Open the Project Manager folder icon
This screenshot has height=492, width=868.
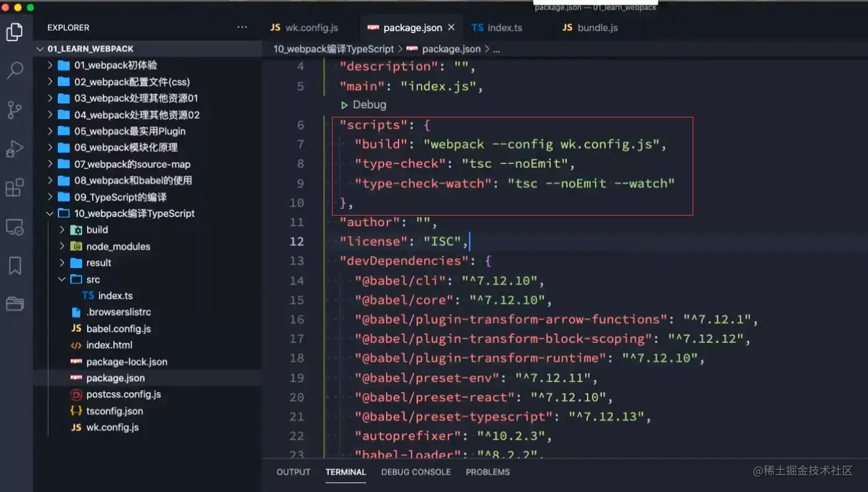[x=15, y=304]
